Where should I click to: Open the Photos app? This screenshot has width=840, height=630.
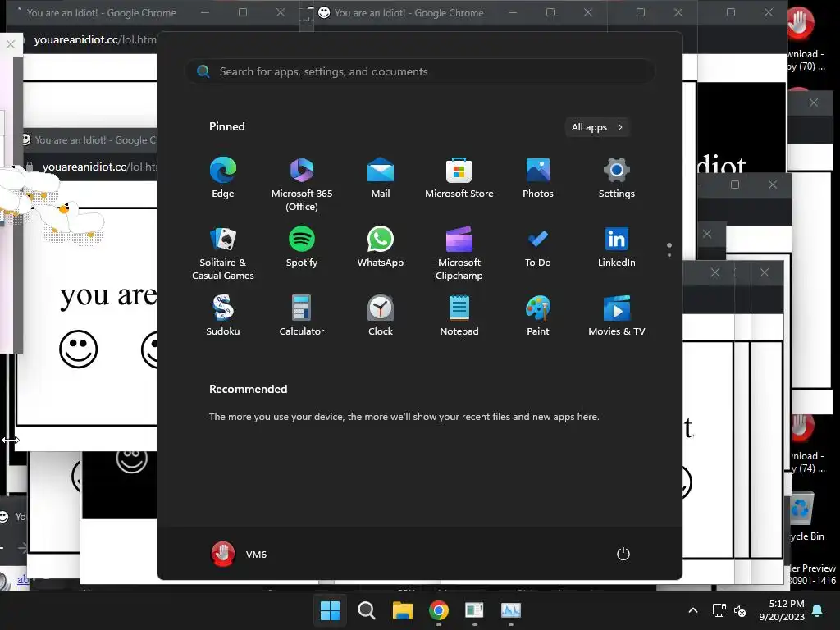pos(538,178)
